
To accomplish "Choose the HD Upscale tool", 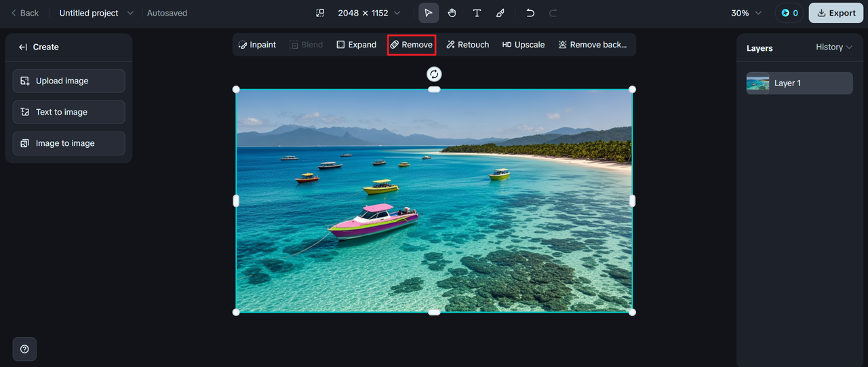I will click(524, 45).
